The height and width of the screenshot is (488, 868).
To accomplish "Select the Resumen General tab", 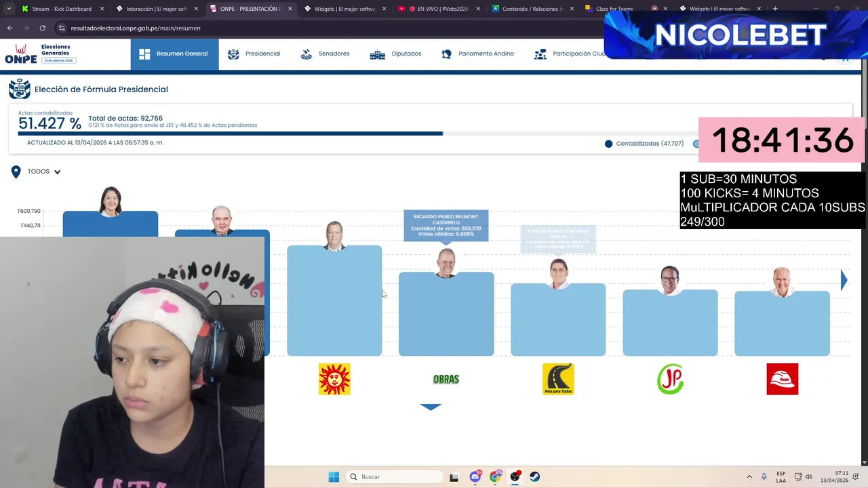I will (x=174, y=54).
